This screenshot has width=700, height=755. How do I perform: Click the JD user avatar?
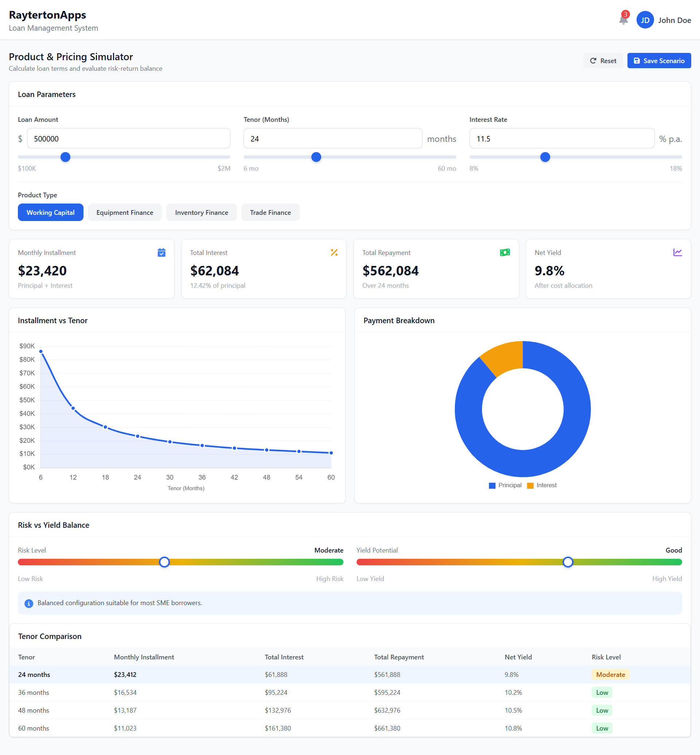(x=645, y=20)
